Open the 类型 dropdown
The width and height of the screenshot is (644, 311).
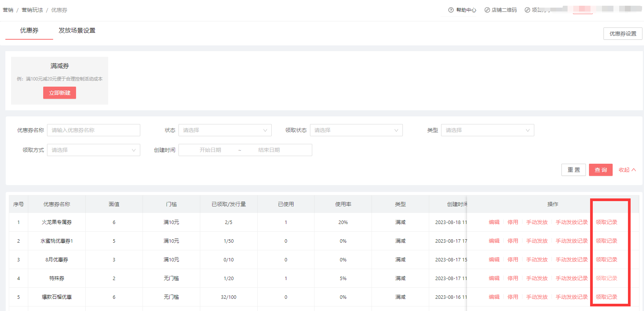(x=487, y=130)
